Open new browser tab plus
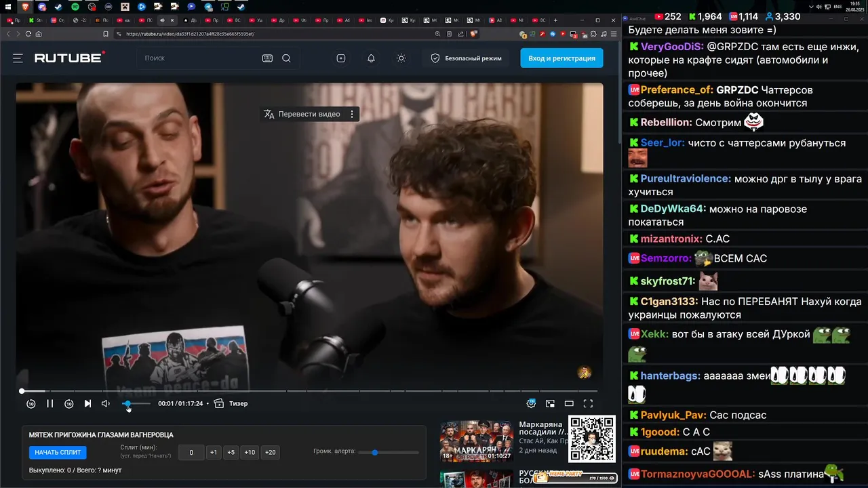The image size is (868, 488). [x=555, y=20]
